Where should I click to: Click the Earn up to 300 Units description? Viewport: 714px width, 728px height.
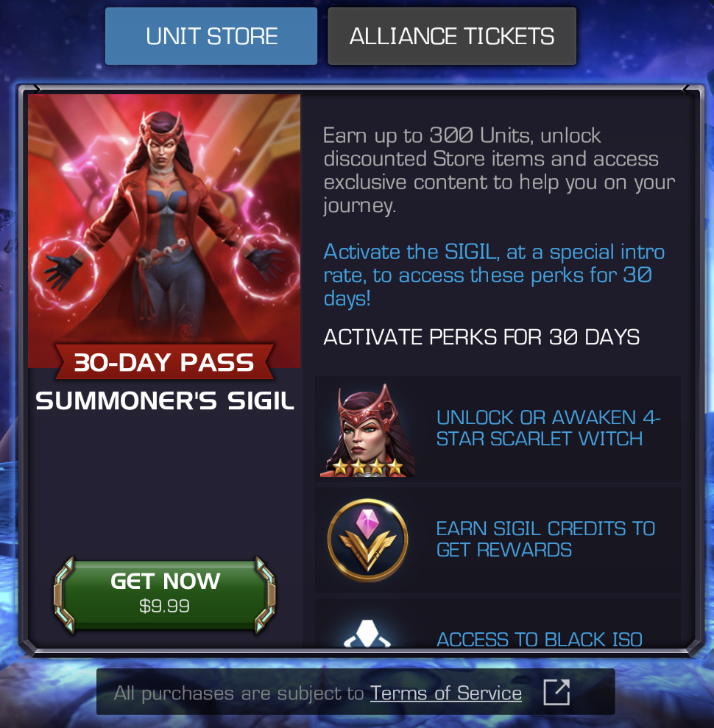point(499,170)
